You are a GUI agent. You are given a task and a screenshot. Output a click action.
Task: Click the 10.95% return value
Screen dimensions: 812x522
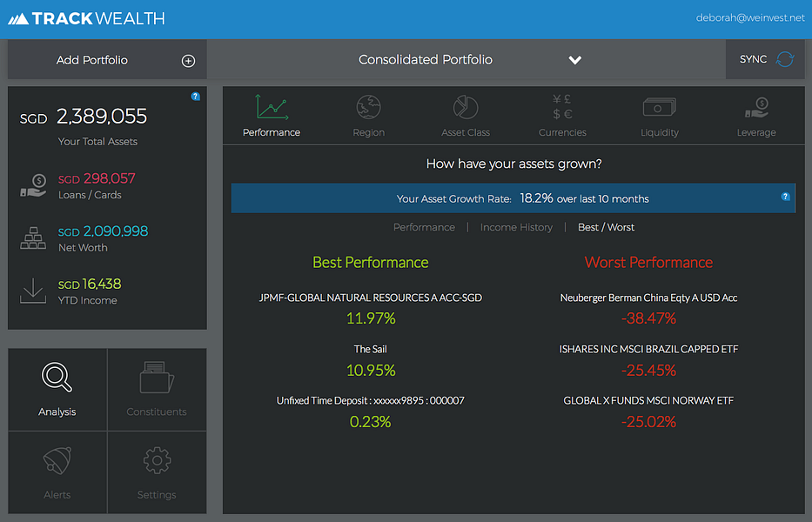tap(371, 371)
